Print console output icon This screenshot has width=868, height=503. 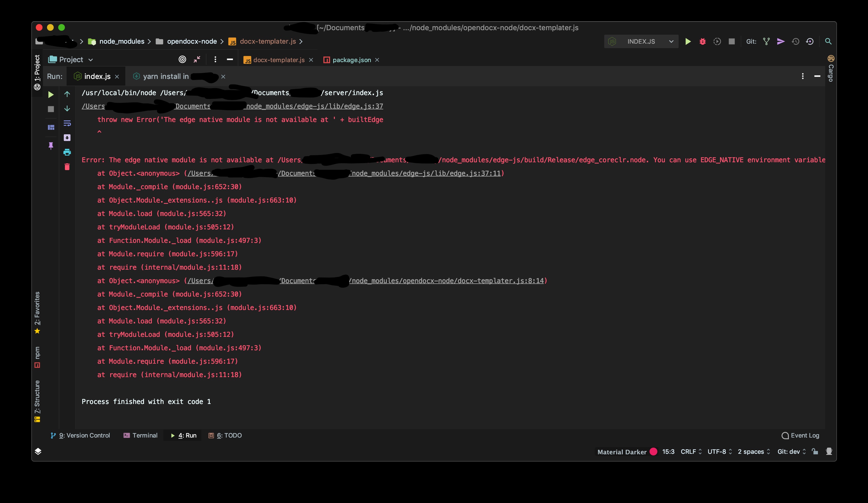(67, 152)
